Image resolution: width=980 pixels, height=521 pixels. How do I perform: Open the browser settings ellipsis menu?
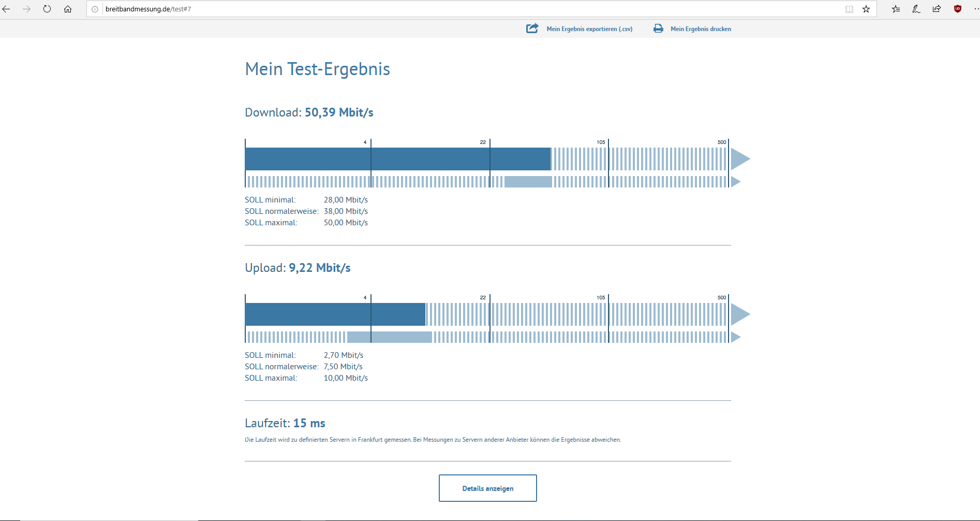(x=976, y=9)
